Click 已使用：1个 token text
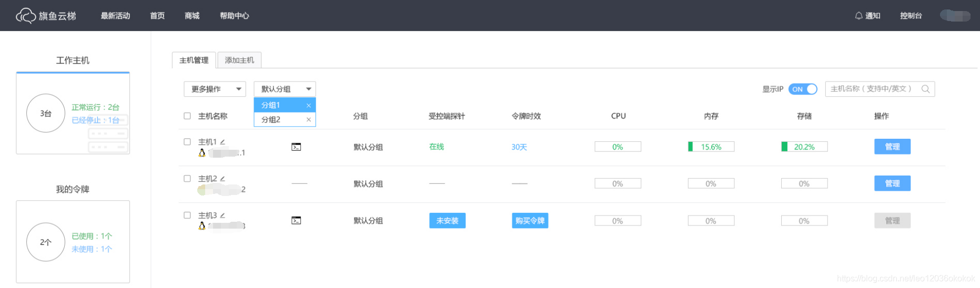980x288 pixels. pos(92,236)
